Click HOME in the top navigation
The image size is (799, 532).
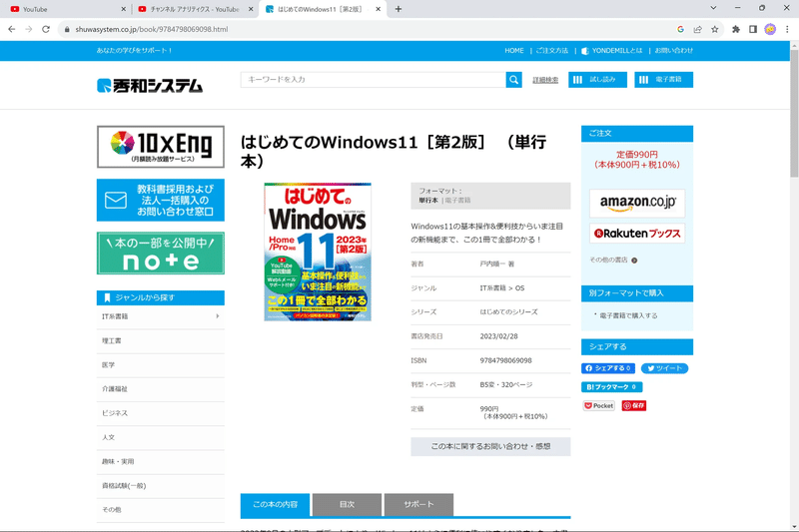click(514, 51)
